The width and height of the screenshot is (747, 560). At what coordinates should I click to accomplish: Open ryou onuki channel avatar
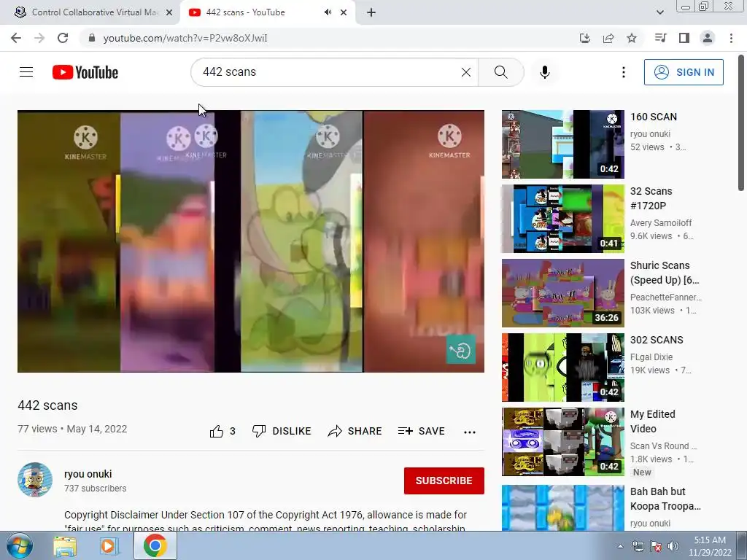[x=35, y=480]
